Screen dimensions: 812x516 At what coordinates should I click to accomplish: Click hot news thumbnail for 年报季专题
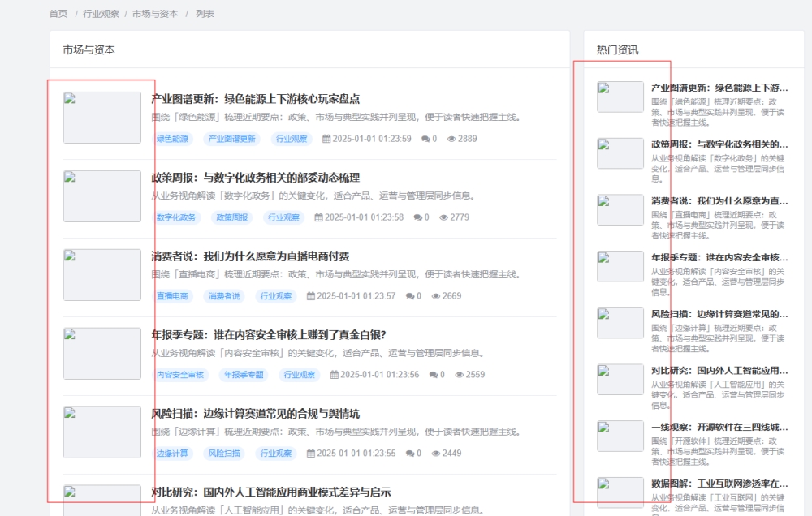(620, 266)
